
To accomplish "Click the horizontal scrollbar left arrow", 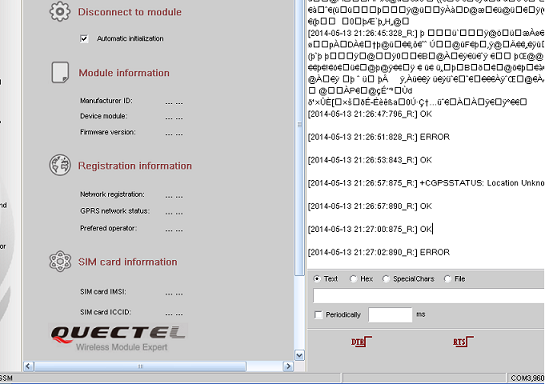I will tap(28, 366).
